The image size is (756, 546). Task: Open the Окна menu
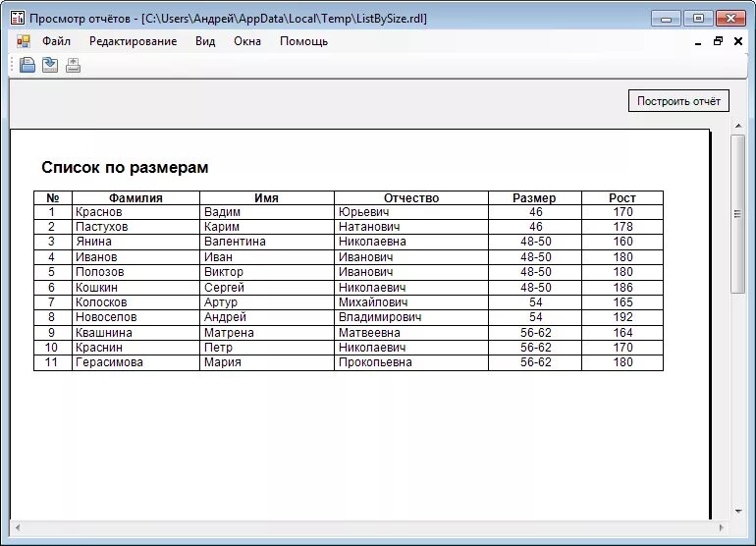pyautogui.click(x=247, y=41)
